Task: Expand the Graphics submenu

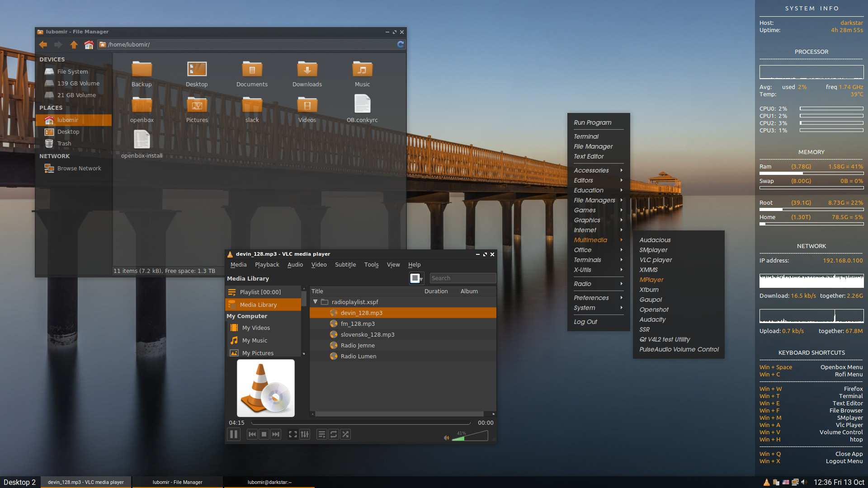Action: [598, 220]
